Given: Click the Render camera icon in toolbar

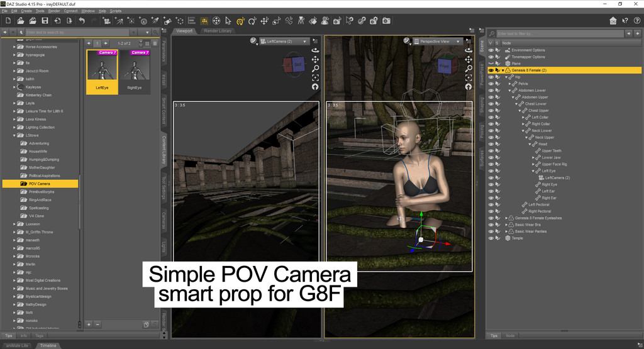Looking at the screenshot, I should coord(387,21).
